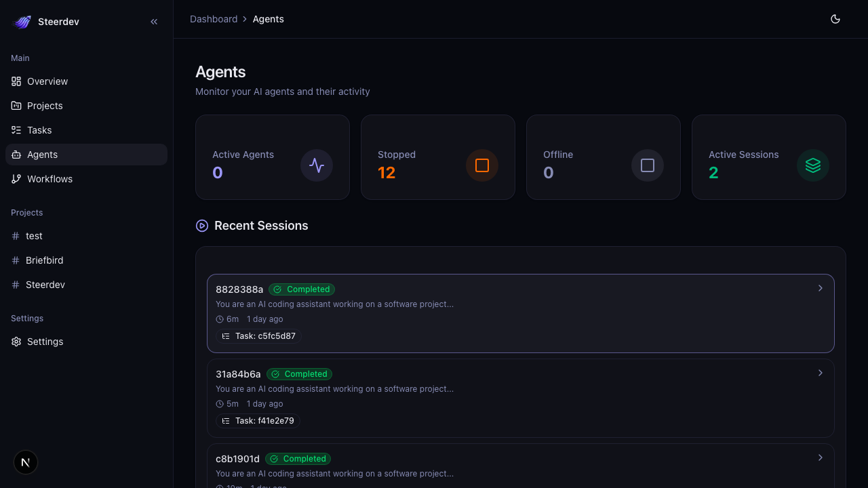The image size is (868, 488).
Task: Click the Offline square status icon
Action: pos(648,165)
